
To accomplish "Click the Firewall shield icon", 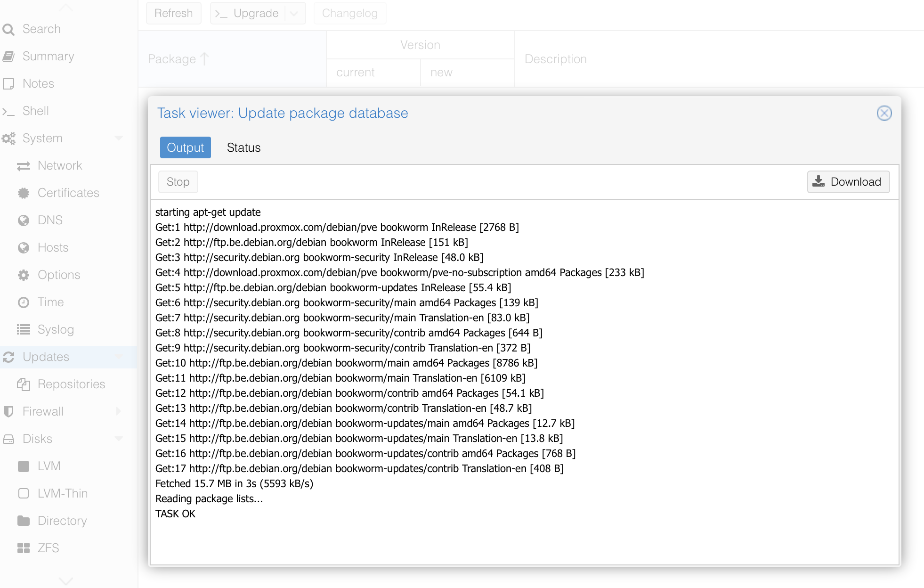I will 8,412.
